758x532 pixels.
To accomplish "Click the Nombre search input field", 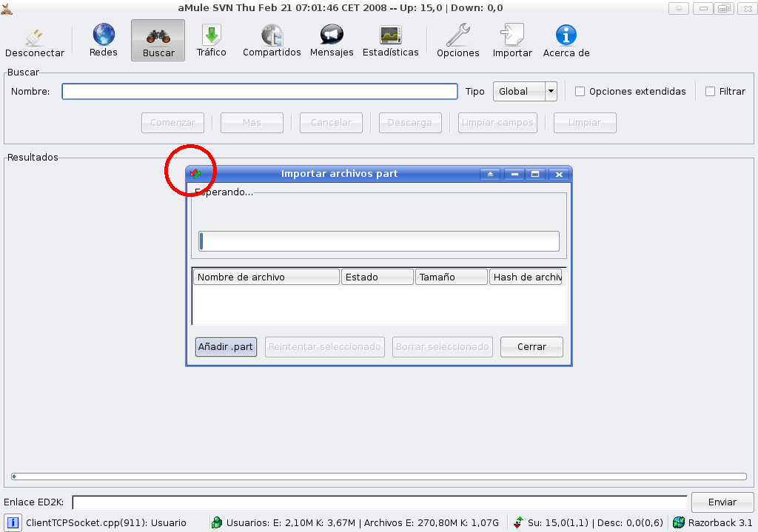I will coord(259,92).
